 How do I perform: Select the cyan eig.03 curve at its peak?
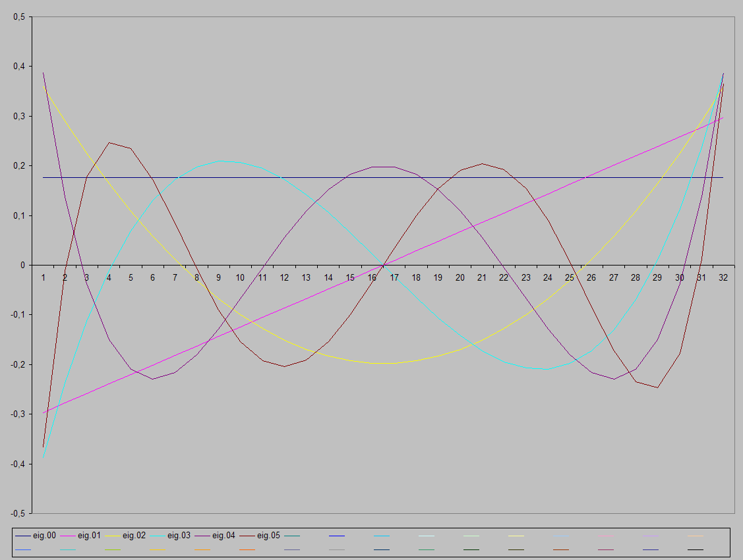(219, 161)
